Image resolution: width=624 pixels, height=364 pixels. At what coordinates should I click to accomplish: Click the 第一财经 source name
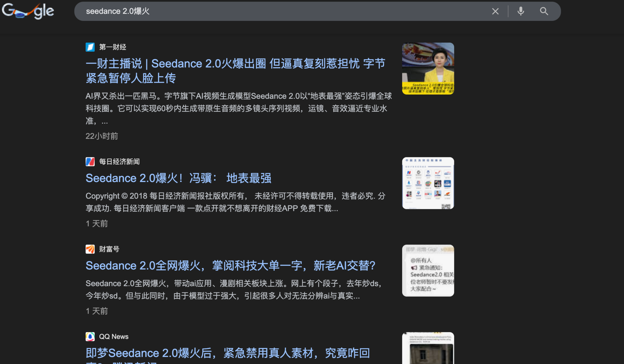pos(113,47)
